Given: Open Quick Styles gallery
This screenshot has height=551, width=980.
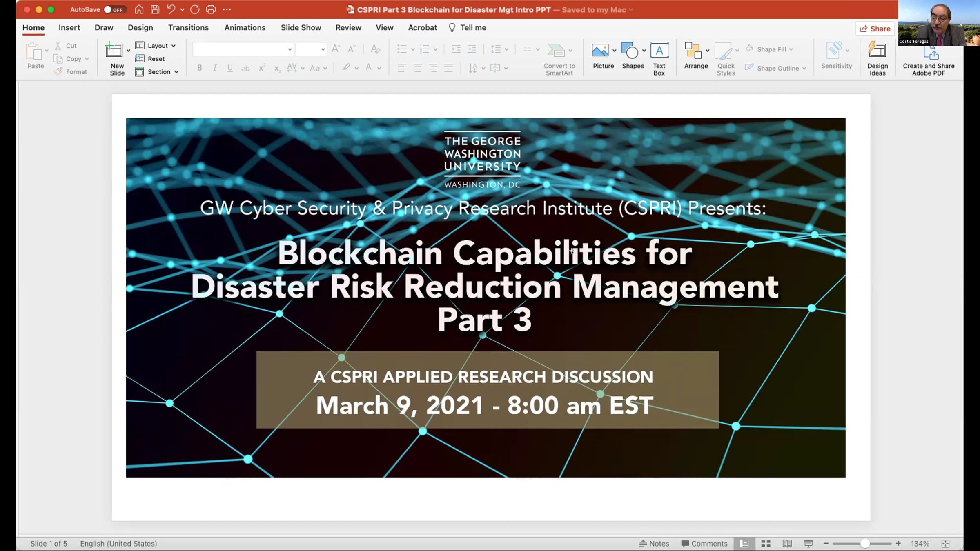Looking at the screenshot, I should [x=726, y=59].
